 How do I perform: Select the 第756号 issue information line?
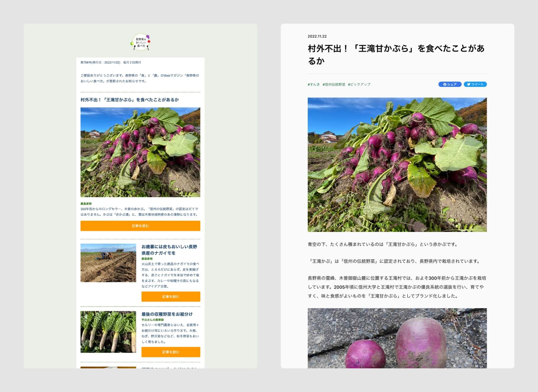pos(111,62)
